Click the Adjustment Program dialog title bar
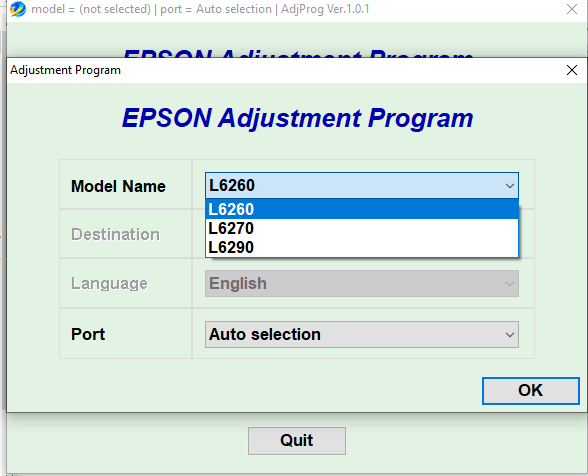Viewport: 588px width, 476px height. point(285,70)
